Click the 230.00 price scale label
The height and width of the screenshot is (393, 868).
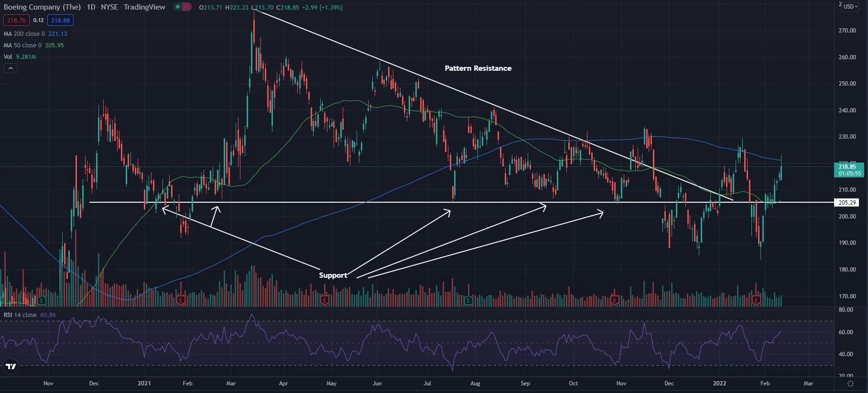coord(847,137)
